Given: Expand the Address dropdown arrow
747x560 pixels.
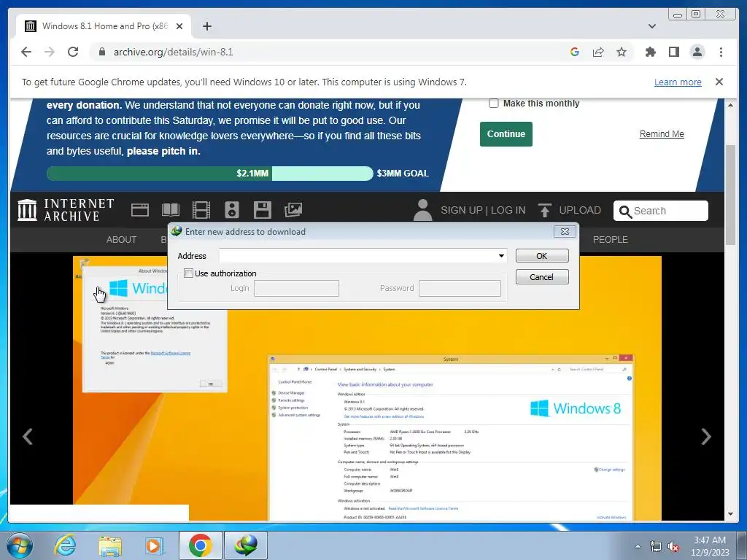Looking at the screenshot, I should click(x=501, y=256).
